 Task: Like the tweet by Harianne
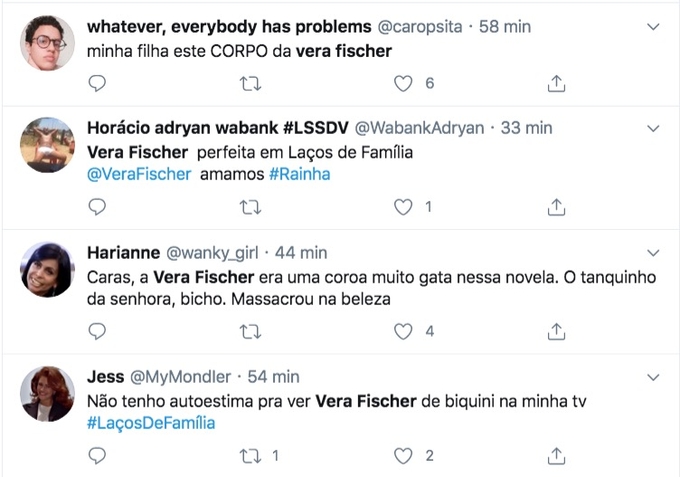[x=403, y=331]
